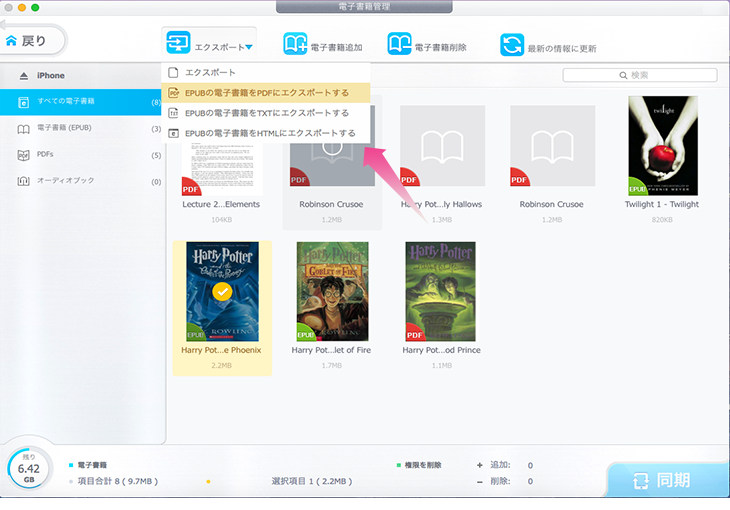730x510 pixels.
Task: Click the 電子書籍追加 add-ebook icon
Action: pyautogui.click(x=295, y=44)
